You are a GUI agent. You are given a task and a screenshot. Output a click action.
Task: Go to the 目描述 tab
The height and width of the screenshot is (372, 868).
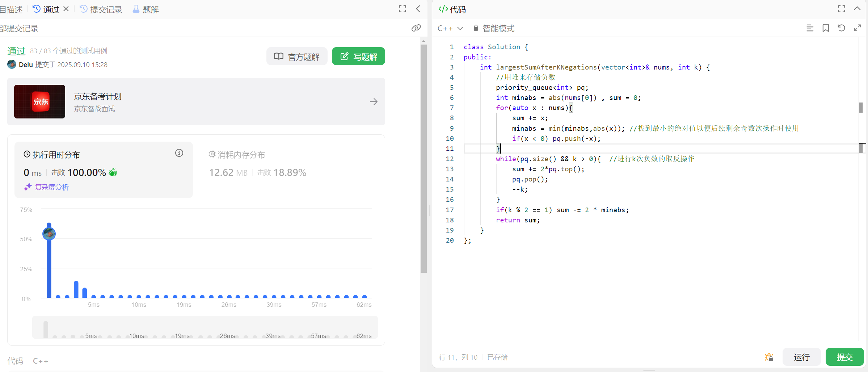[11, 9]
